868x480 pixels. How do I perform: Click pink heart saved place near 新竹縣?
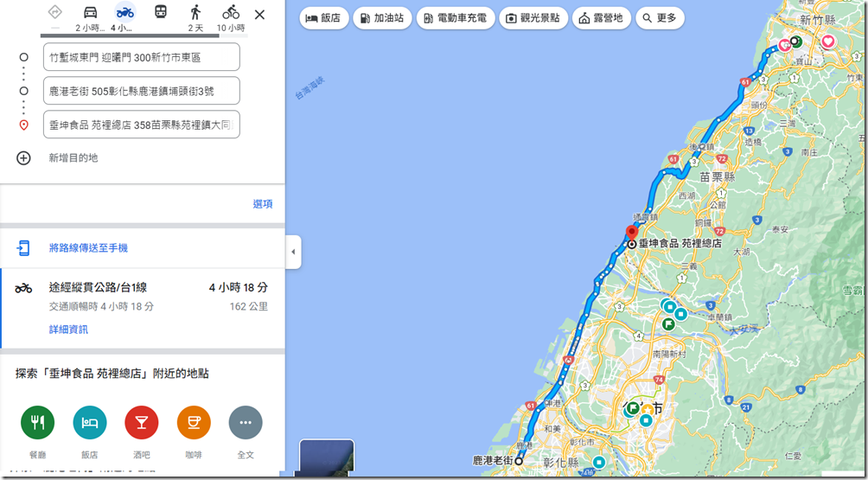click(x=828, y=41)
